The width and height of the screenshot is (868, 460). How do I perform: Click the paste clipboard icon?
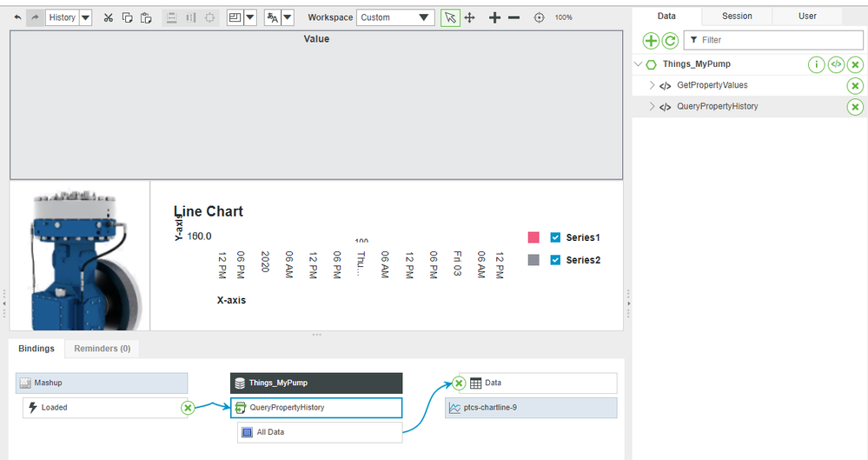click(146, 17)
